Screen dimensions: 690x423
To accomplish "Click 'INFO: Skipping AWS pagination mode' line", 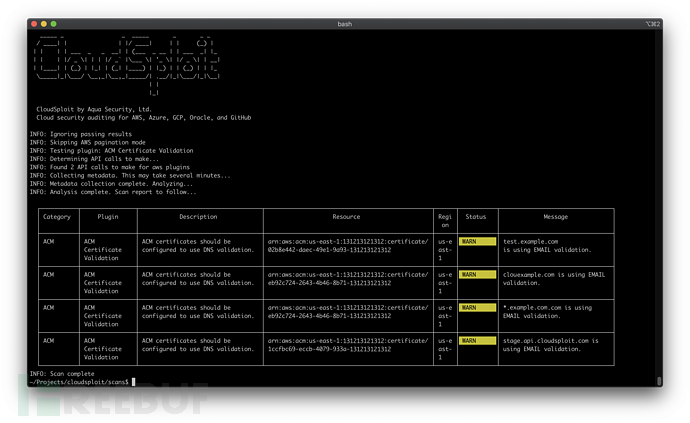I will (x=88, y=142).
